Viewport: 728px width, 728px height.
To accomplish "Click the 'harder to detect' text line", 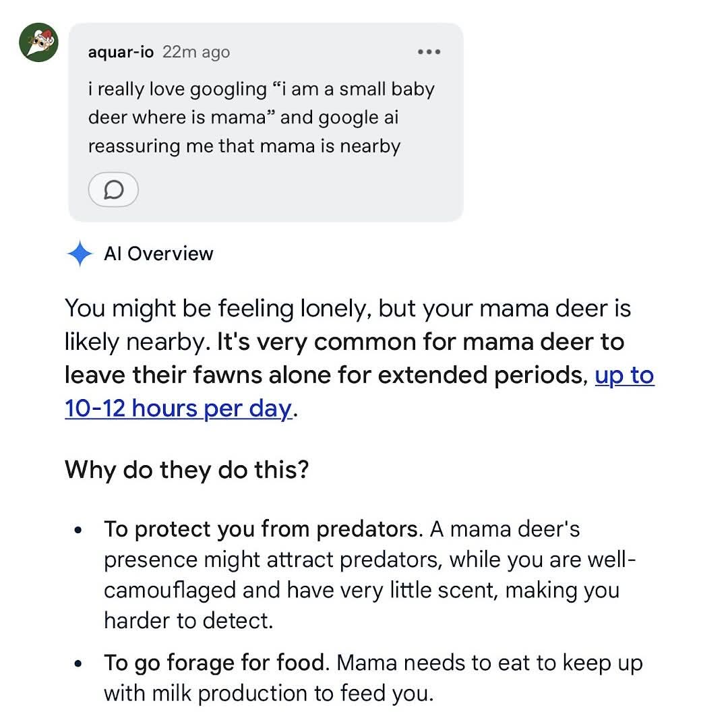I will (189, 621).
